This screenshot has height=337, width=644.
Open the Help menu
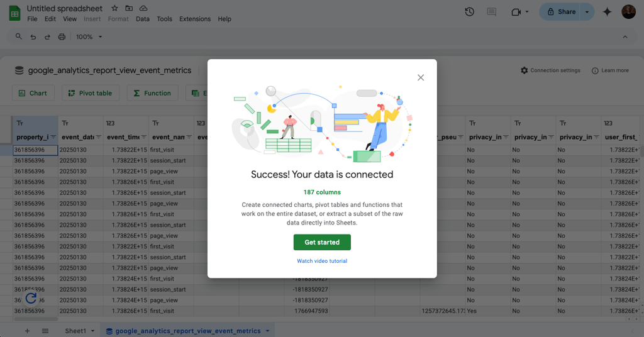pos(225,19)
